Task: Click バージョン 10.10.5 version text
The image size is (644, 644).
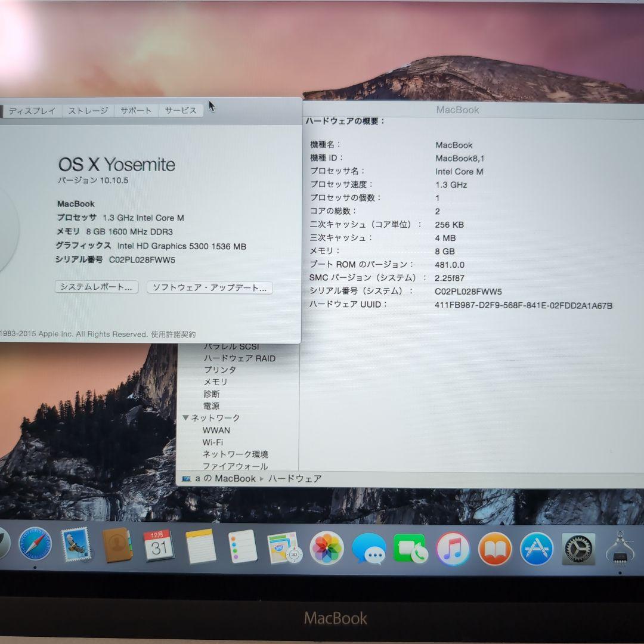Action: coord(93,180)
